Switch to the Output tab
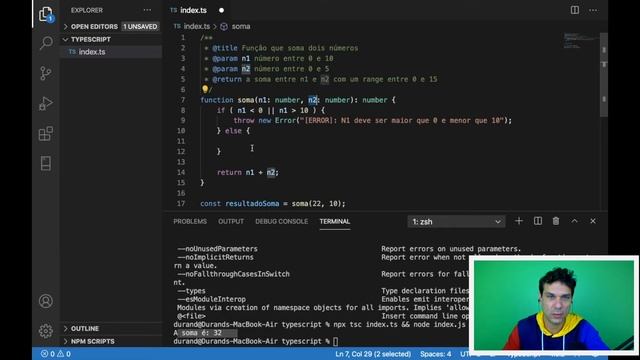The image size is (640, 360). point(231,222)
